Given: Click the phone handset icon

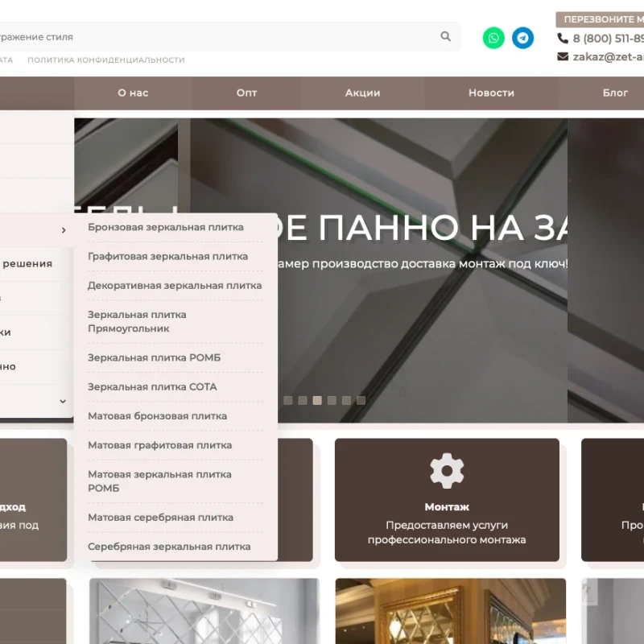Looking at the screenshot, I should [563, 39].
